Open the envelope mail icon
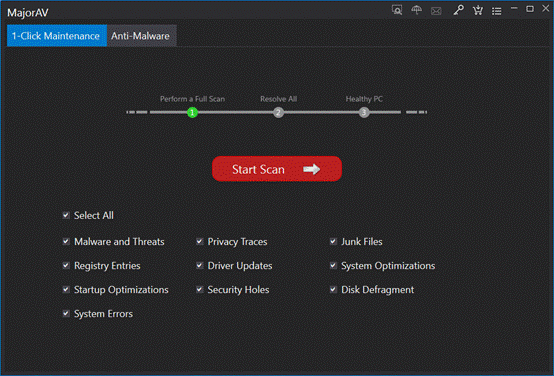 [436, 11]
